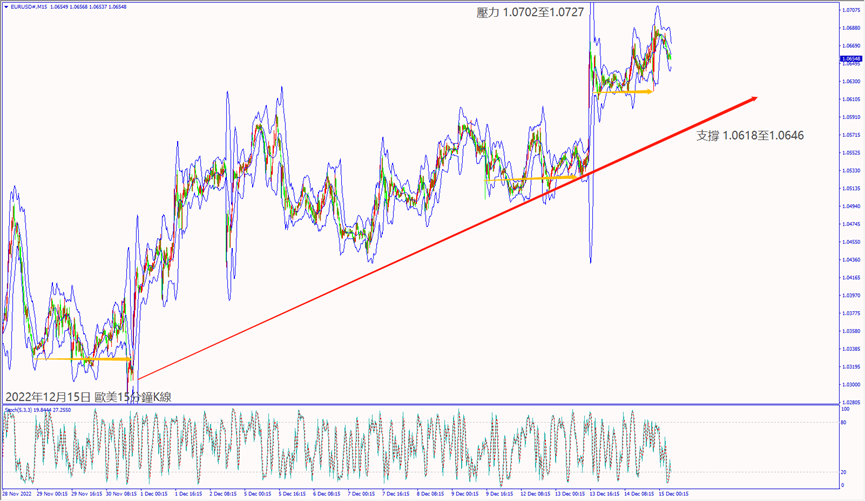Select the EURUSD#,M15 chart title text
Screen dimensions: 865x501
32,6
